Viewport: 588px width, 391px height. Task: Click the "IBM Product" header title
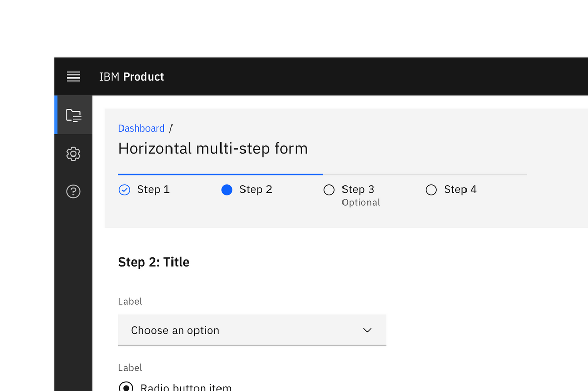131,76
